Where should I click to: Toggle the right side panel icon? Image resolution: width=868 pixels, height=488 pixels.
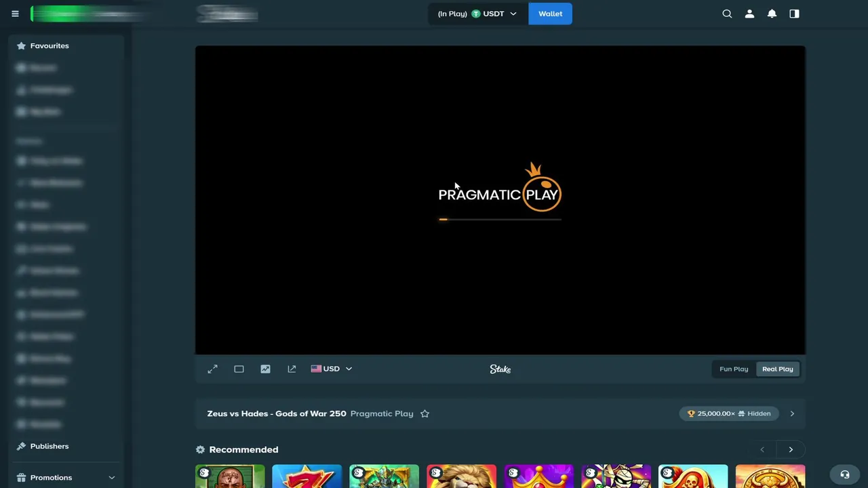794,14
